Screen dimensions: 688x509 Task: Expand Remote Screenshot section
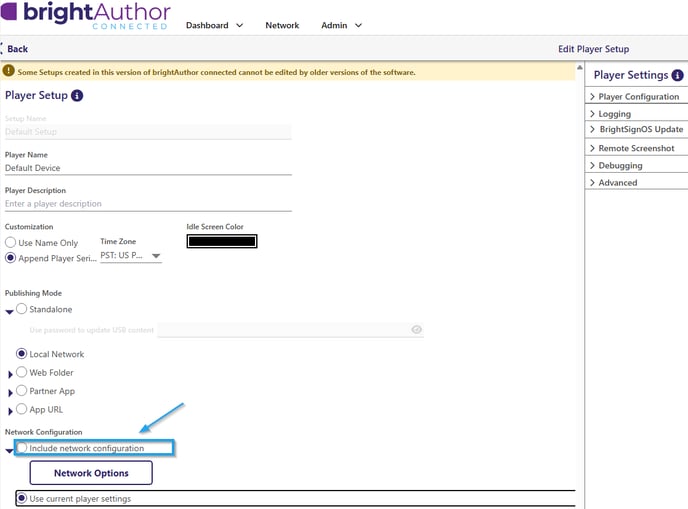tap(636, 148)
